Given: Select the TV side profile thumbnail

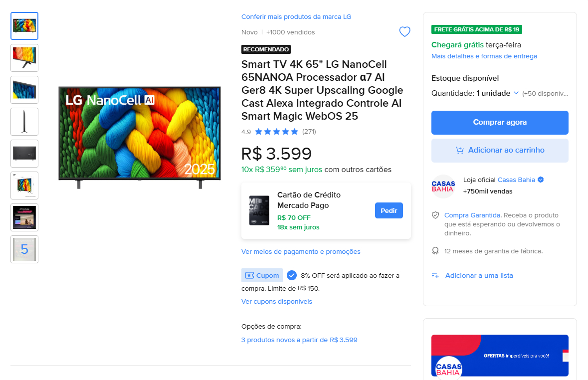Looking at the screenshot, I should point(24,122).
